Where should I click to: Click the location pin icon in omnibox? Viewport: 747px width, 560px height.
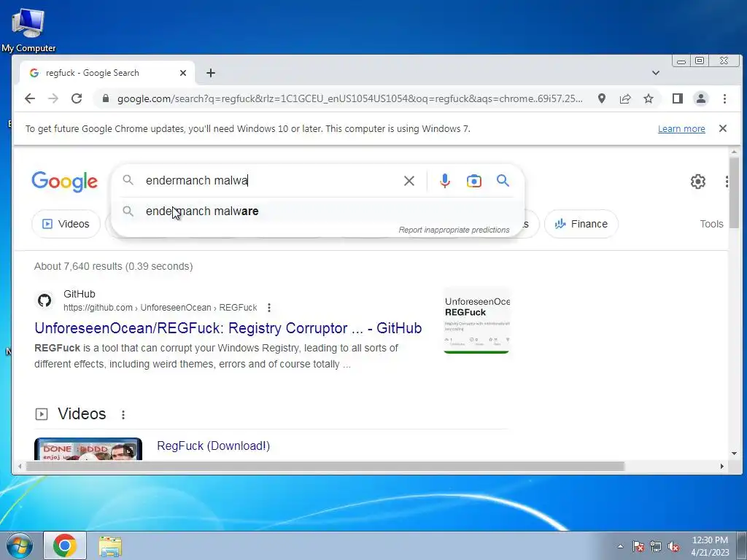pos(602,98)
